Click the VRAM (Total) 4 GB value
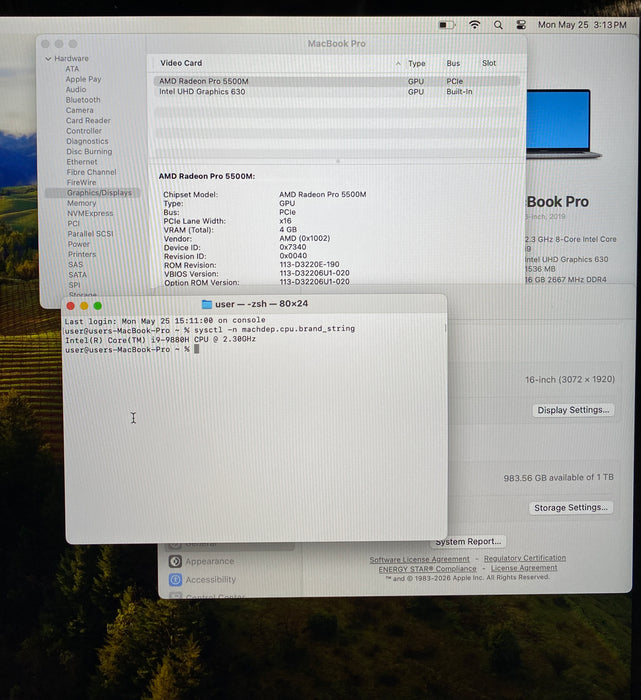Viewport: 641px width, 700px height. click(x=288, y=229)
